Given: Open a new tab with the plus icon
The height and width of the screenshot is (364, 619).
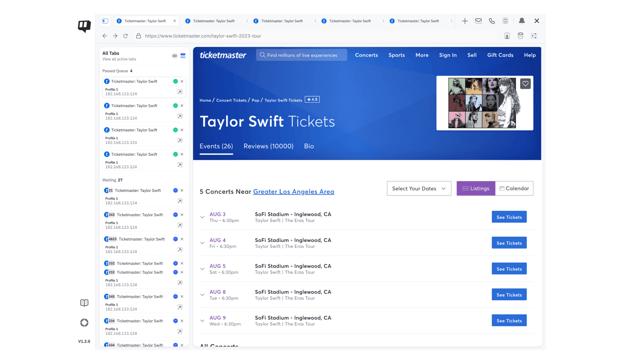Looking at the screenshot, I should pos(465,21).
